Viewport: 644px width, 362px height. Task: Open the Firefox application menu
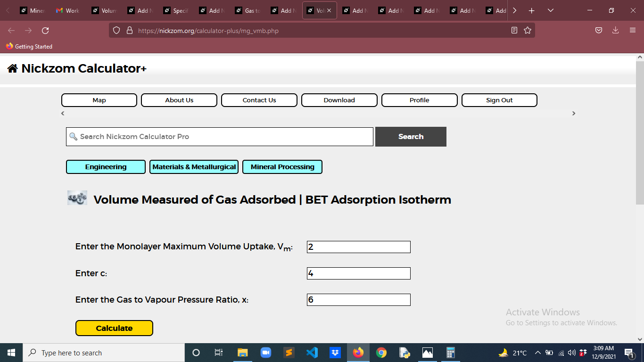coord(633,31)
